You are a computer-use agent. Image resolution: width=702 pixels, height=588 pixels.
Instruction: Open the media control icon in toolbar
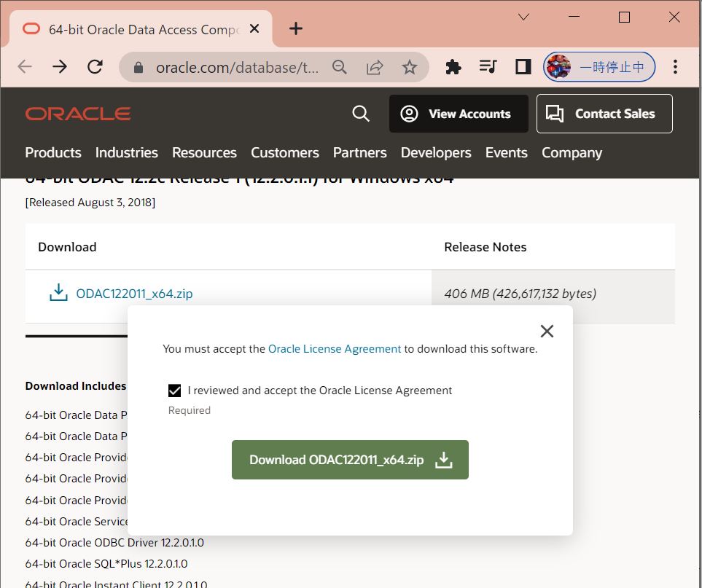click(488, 67)
